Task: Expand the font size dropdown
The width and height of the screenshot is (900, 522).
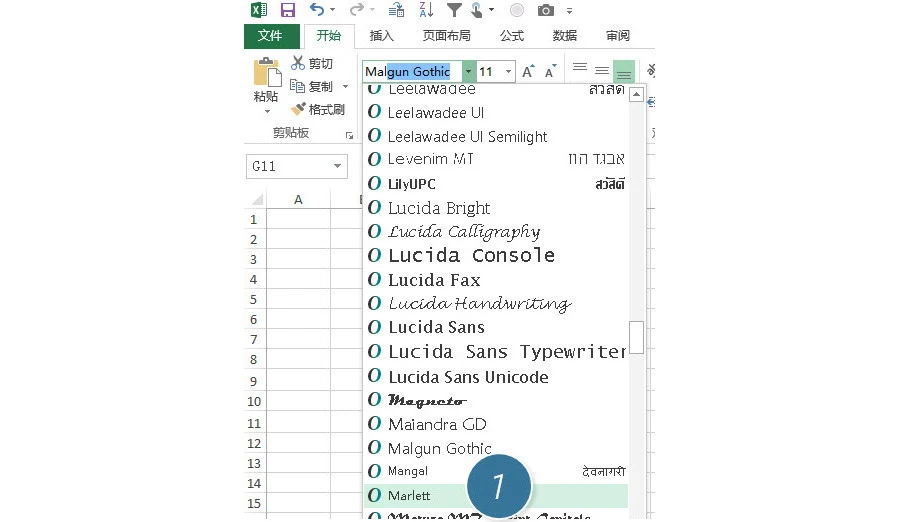Action: click(509, 72)
